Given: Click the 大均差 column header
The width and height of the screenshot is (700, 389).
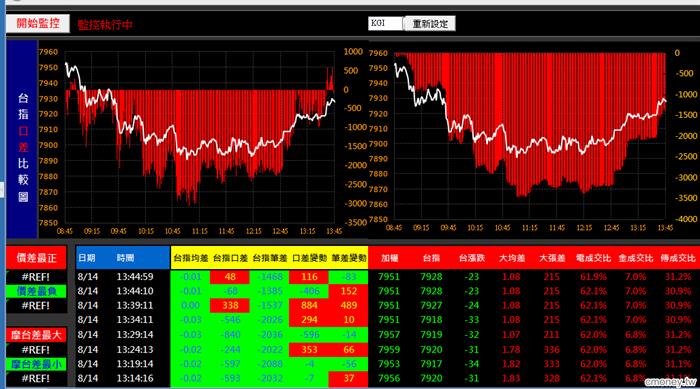Looking at the screenshot, I should point(512,258).
